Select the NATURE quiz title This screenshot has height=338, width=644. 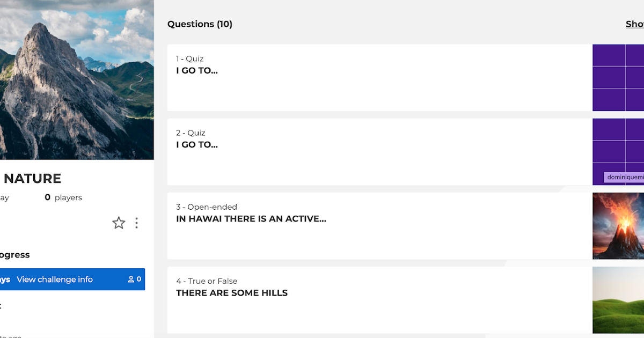pyautogui.click(x=31, y=178)
